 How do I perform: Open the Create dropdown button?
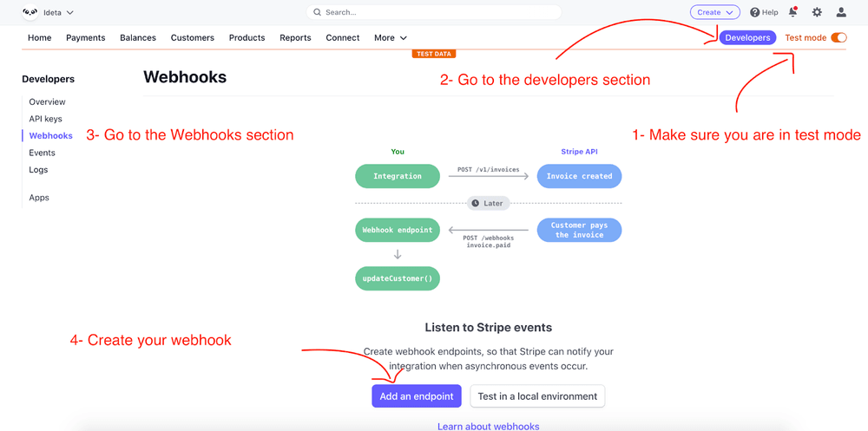(714, 12)
